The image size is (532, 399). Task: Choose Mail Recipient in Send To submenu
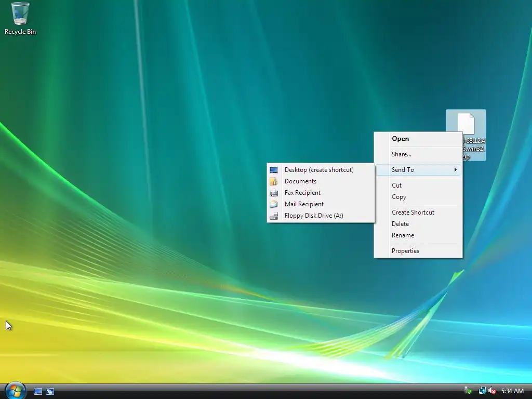coord(321,204)
